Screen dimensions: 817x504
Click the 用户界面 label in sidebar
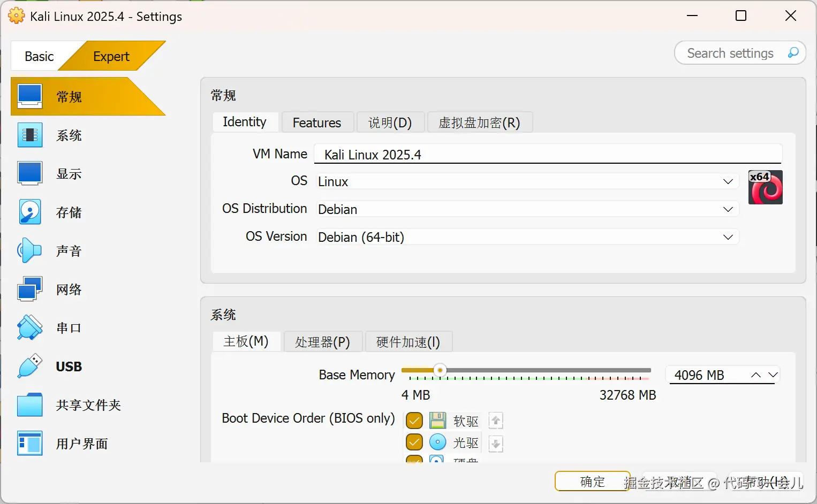(82, 444)
